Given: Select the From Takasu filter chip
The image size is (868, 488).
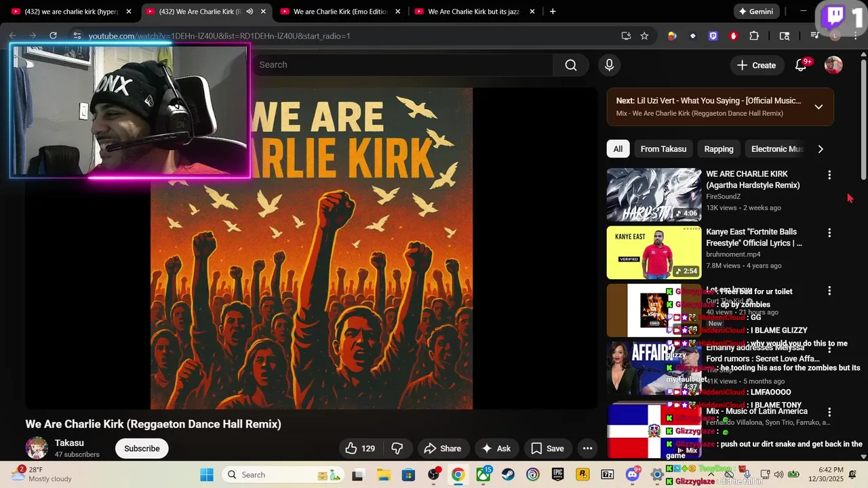Looking at the screenshot, I should pyautogui.click(x=663, y=149).
